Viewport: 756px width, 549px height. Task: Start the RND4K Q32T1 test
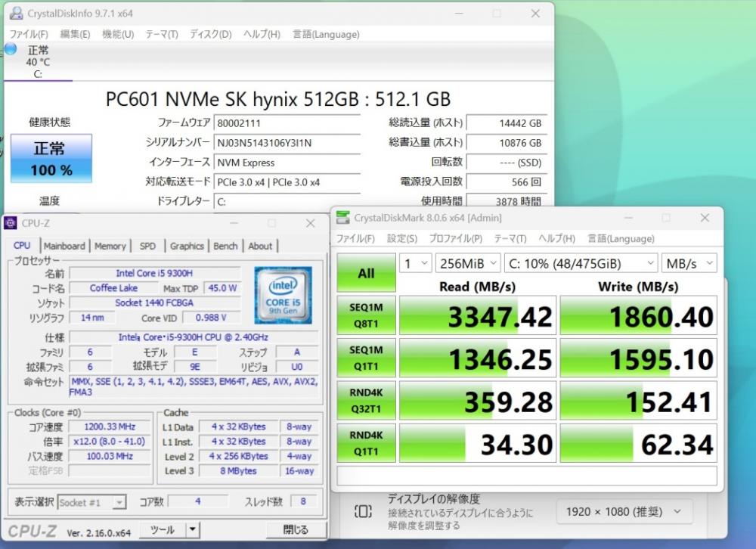pyautogui.click(x=366, y=401)
